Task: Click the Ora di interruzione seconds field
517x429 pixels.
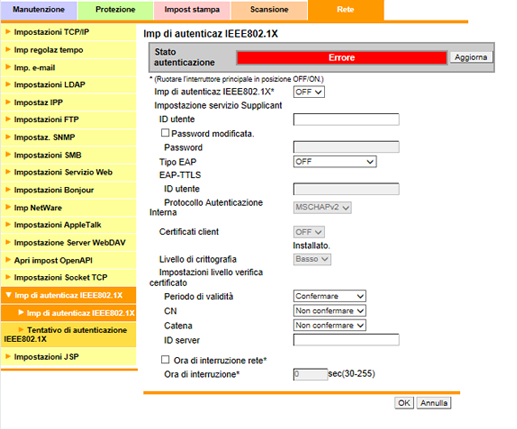Action: 310,374
